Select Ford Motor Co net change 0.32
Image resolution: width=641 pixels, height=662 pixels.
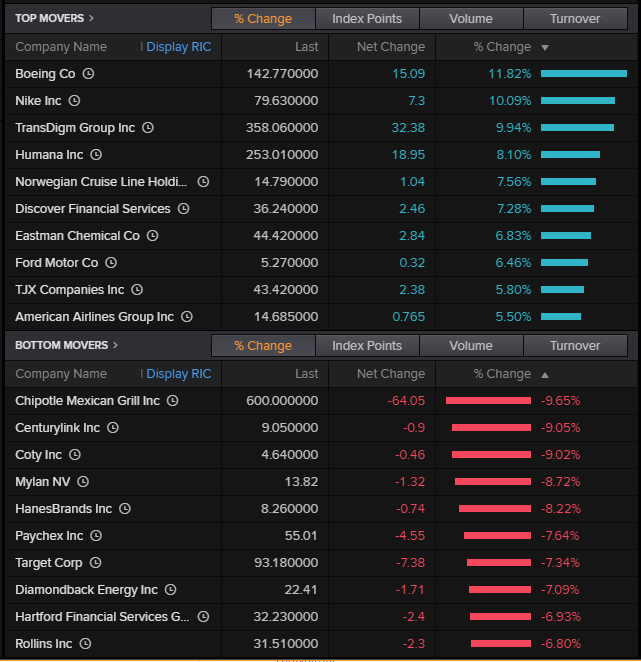(412, 263)
